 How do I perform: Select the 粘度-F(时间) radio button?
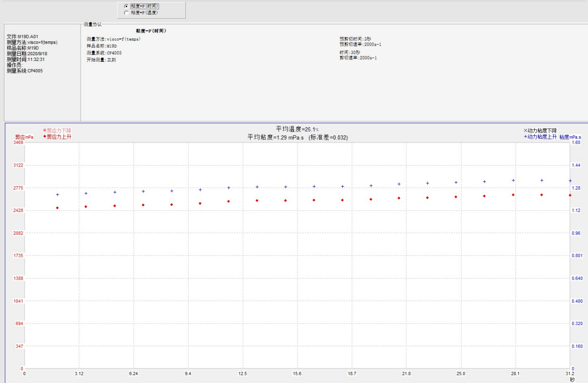(x=126, y=6)
